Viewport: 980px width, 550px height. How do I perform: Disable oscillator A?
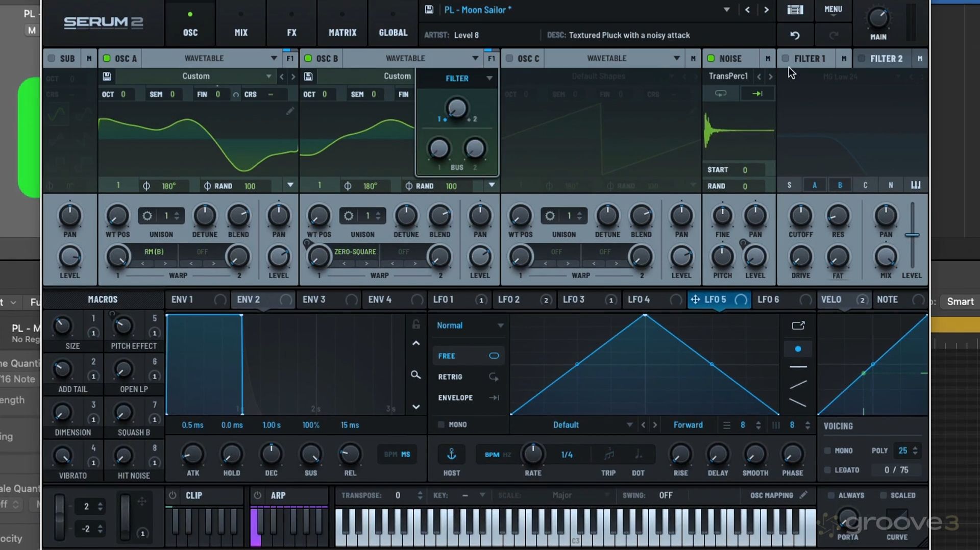(x=107, y=58)
